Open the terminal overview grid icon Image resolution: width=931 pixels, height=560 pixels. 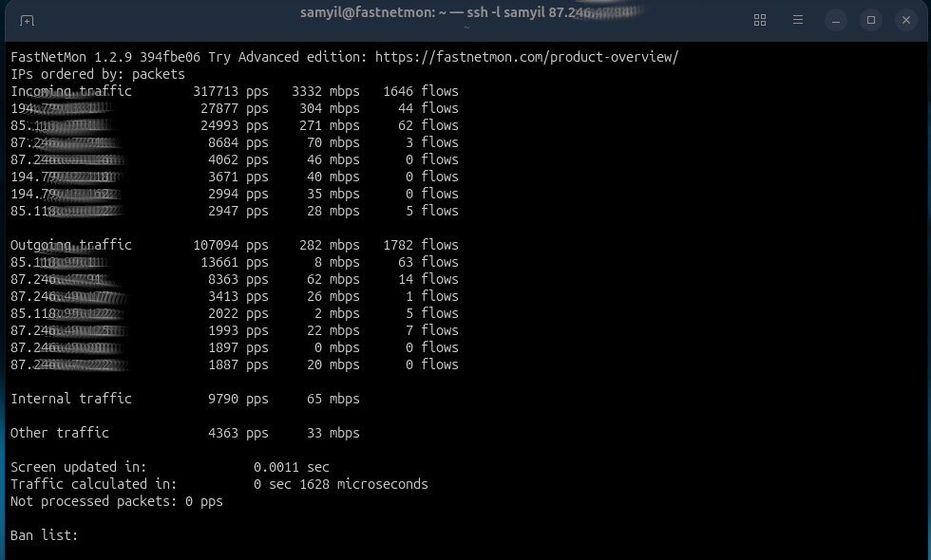(x=759, y=20)
